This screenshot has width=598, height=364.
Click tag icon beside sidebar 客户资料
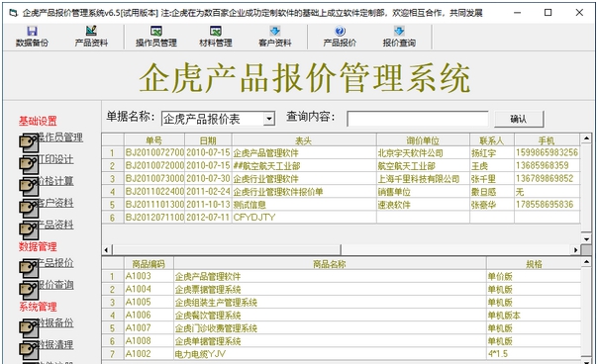tap(29, 208)
